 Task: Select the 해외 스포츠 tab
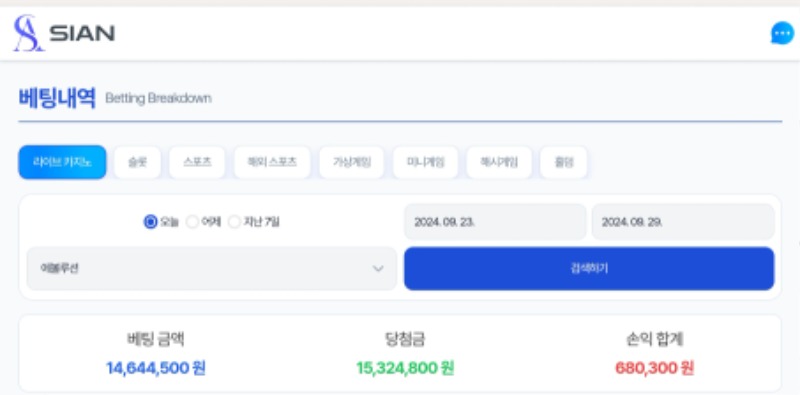click(x=272, y=162)
